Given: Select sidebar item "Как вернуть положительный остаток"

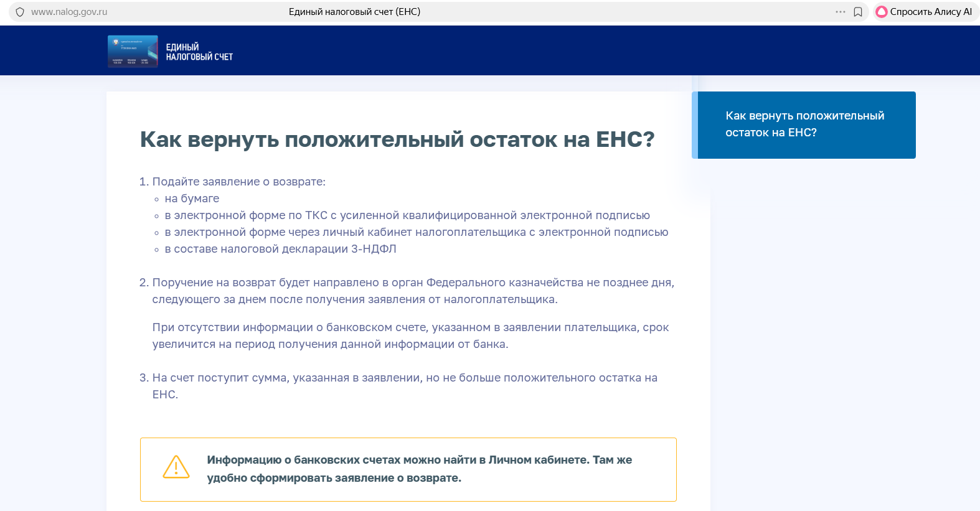Looking at the screenshot, I should (804, 124).
